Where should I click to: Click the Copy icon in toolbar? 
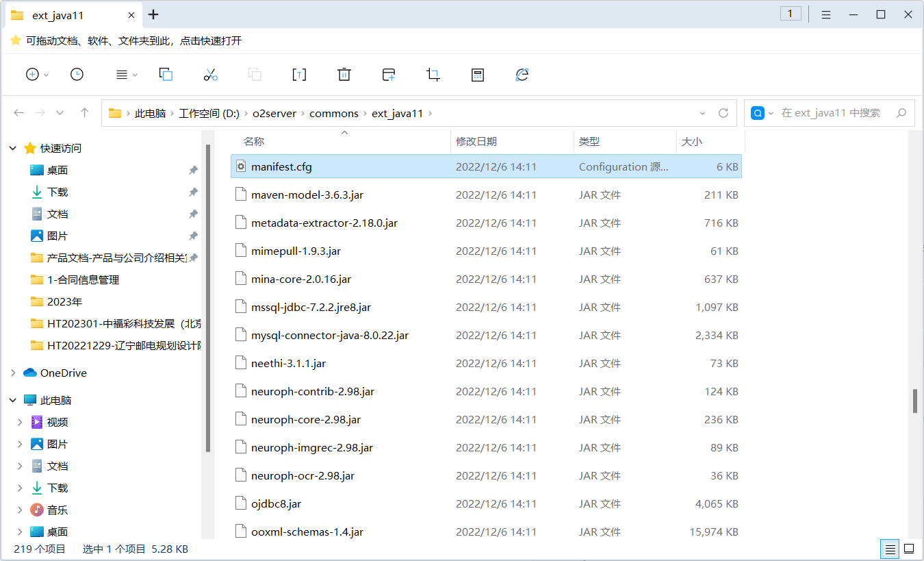pyautogui.click(x=166, y=75)
